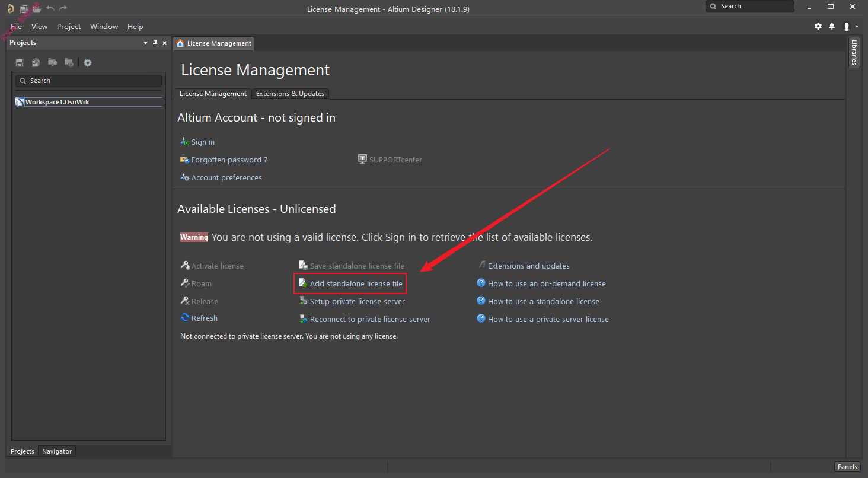Click the Altium Account not signed in heading

[256, 117]
